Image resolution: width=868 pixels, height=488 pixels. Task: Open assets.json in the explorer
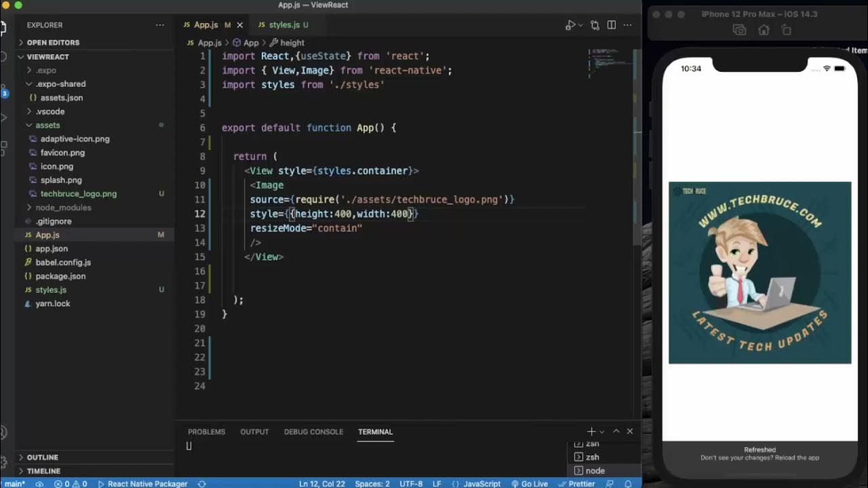[x=94, y=98]
